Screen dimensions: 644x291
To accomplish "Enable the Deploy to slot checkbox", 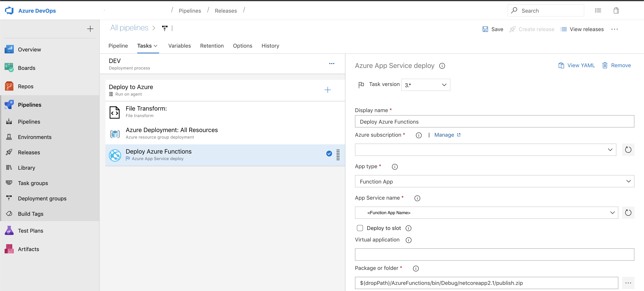I will click(x=360, y=228).
